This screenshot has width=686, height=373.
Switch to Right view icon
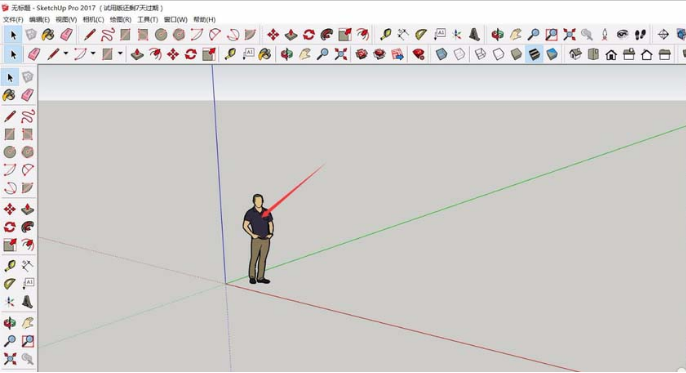[x=629, y=54]
